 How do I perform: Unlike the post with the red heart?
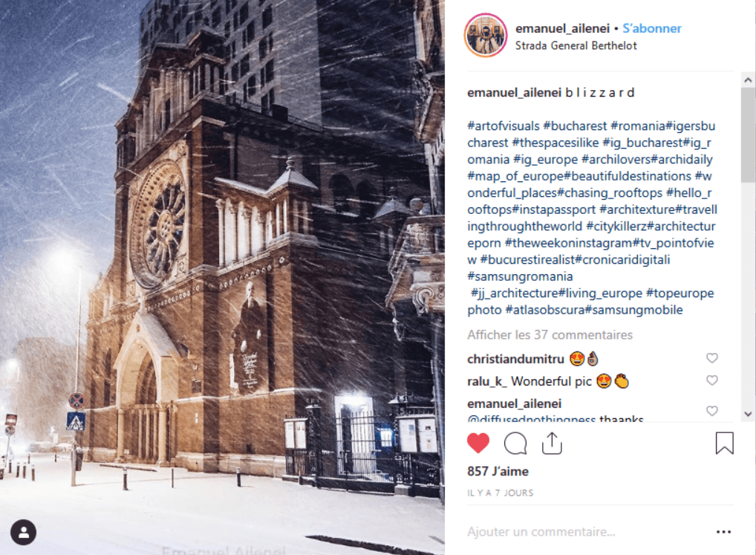[x=478, y=443]
